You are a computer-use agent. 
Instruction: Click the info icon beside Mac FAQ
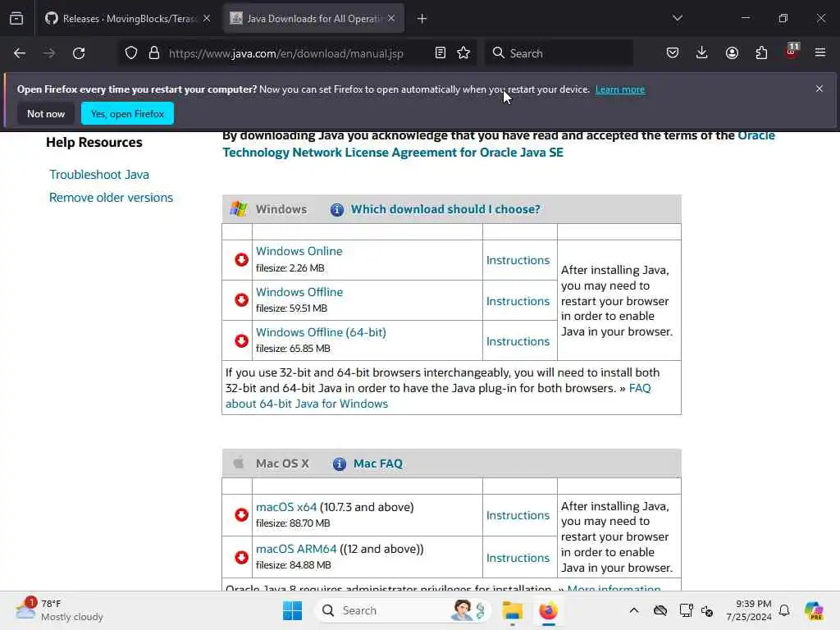(339, 464)
